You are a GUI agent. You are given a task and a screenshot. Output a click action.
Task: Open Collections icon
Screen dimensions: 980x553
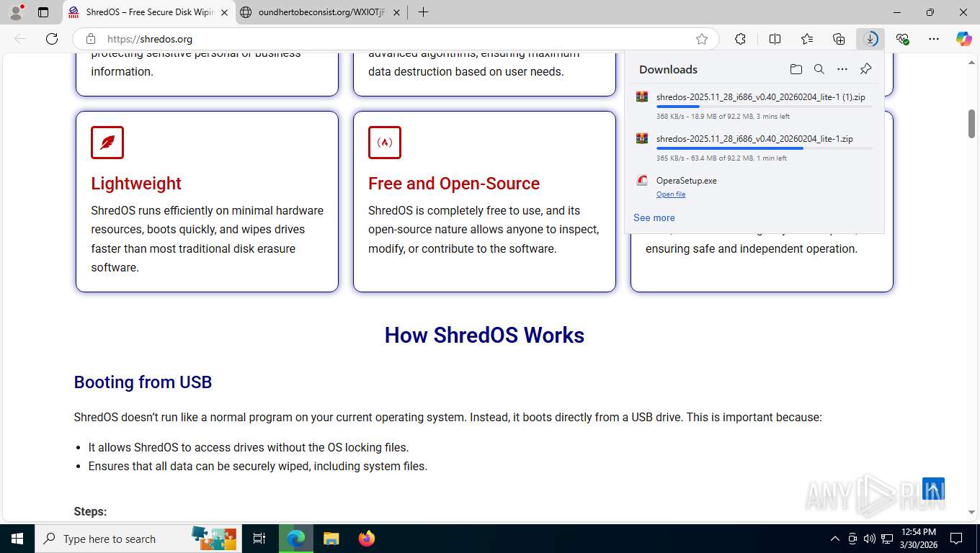pos(839,39)
